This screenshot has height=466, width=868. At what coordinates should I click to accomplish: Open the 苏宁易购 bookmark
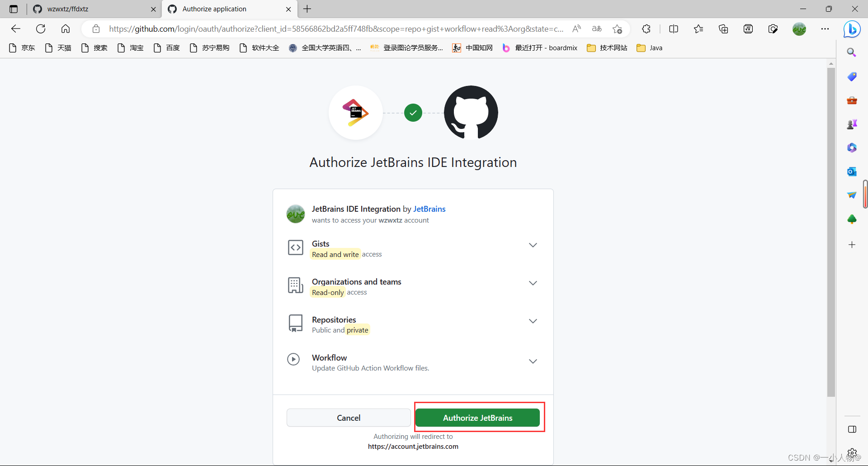(x=210, y=48)
